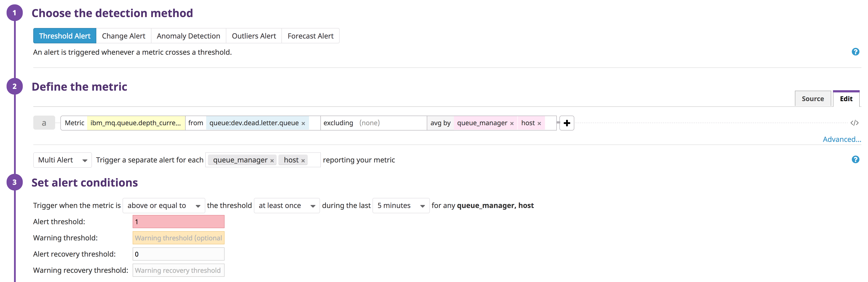Screen dimensions: 868x282
Task: Switch to the Source tab
Action: point(813,98)
